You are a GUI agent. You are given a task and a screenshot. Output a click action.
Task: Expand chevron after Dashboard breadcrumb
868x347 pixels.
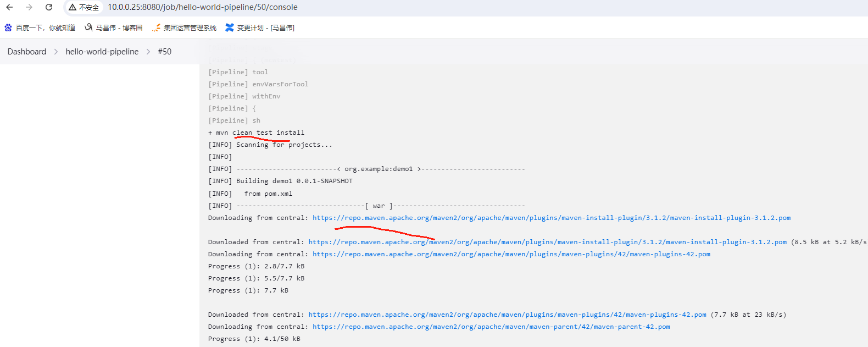point(56,52)
